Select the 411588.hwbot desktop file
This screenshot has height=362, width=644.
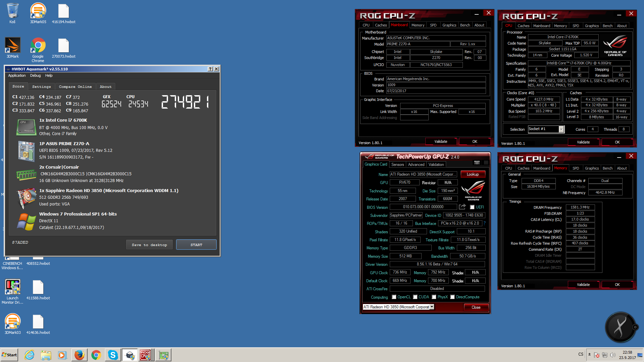point(38,290)
